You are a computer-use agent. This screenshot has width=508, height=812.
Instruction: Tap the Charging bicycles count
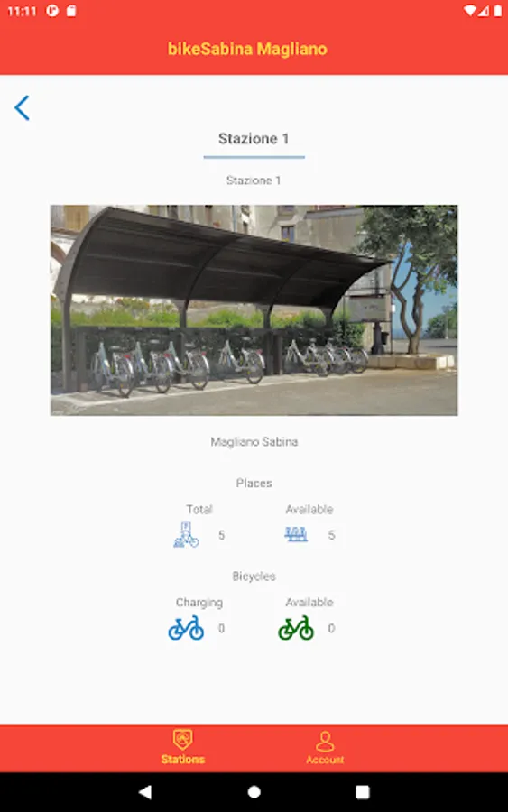[x=222, y=628]
